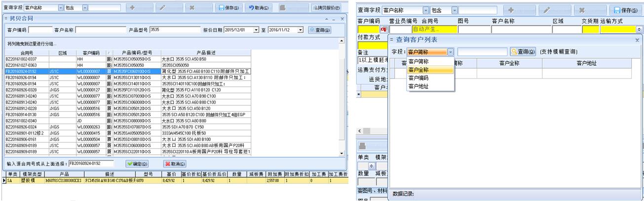Choose 客户地址 option in the dropdown list

pyautogui.click(x=418, y=86)
